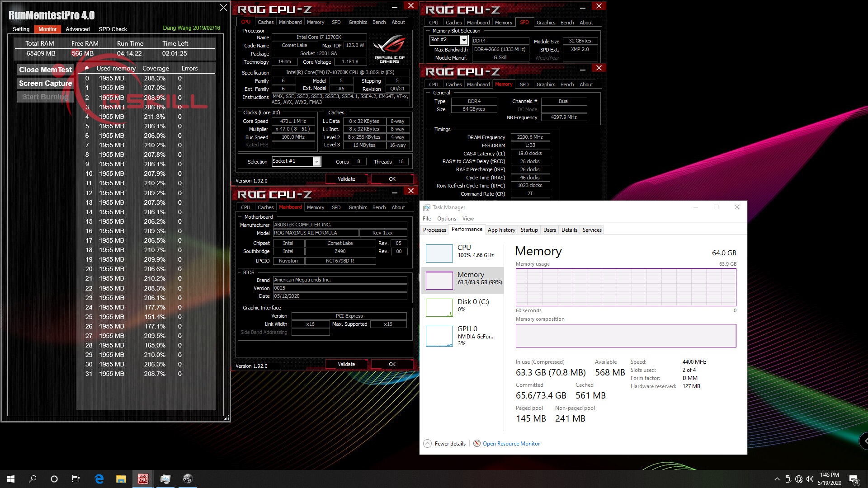Open the Socket #1 selection dropdown
Screen dimensions: 868x488
pos(316,161)
